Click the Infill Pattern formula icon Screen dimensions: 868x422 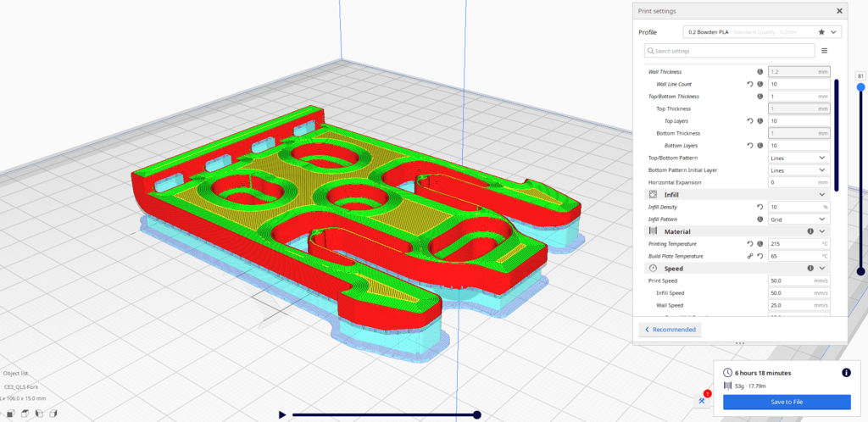[760, 219]
